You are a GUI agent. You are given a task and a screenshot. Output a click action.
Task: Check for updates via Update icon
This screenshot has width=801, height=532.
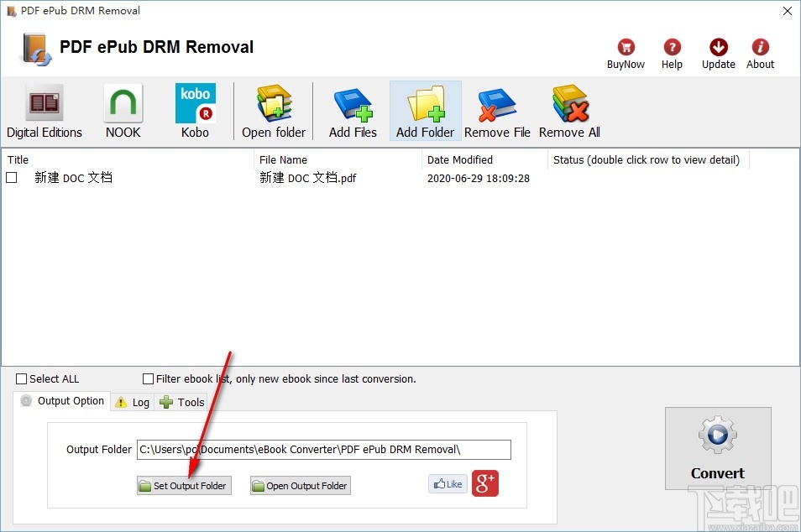coord(718,54)
